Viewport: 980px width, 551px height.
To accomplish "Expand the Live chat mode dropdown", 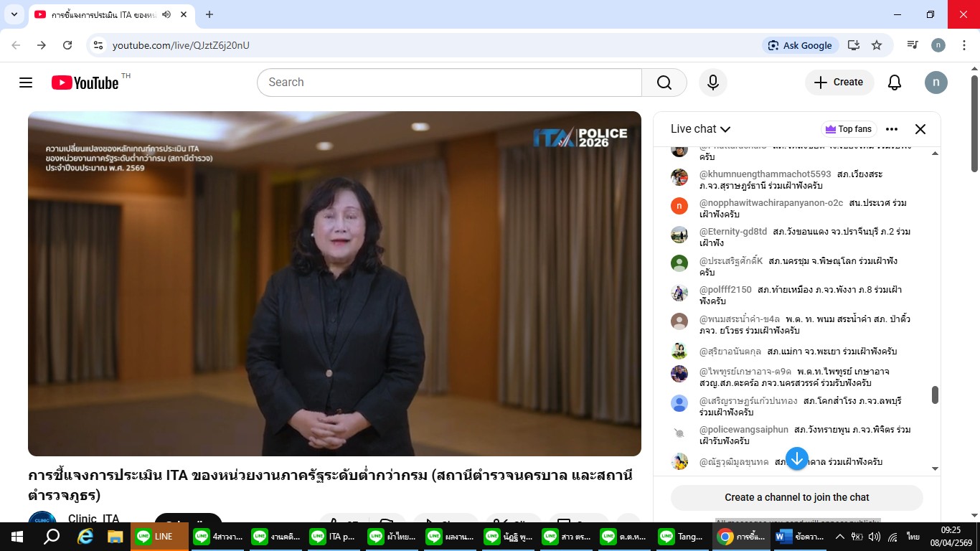I will pos(700,129).
